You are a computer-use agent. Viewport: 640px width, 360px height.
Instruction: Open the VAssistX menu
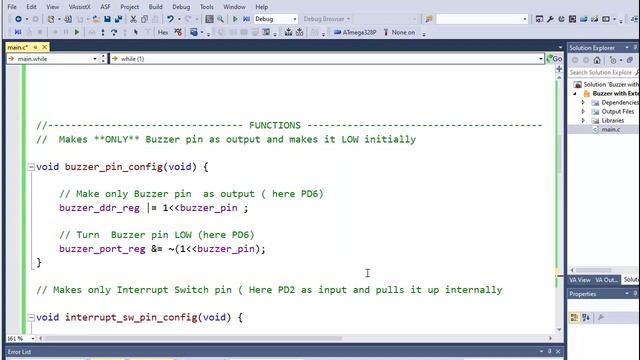click(80, 7)
